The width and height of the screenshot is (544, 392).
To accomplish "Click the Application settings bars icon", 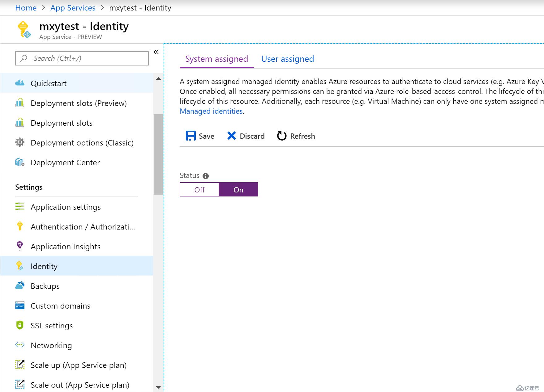I will coord(20,206).
